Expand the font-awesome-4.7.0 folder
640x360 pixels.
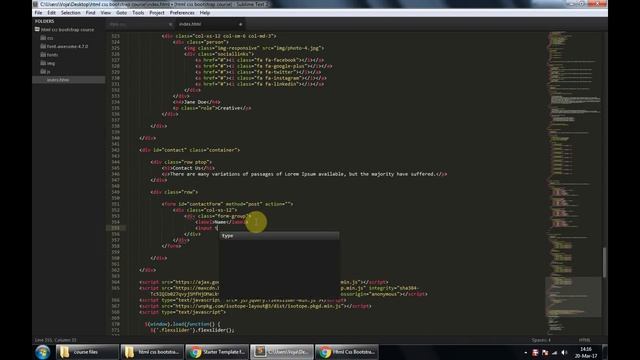click(x=43, y=46)
